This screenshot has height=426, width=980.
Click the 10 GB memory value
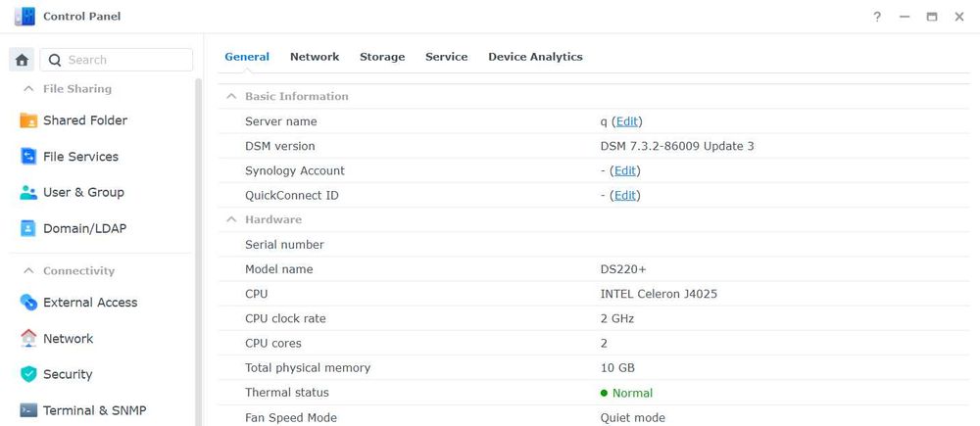[617, 368]
